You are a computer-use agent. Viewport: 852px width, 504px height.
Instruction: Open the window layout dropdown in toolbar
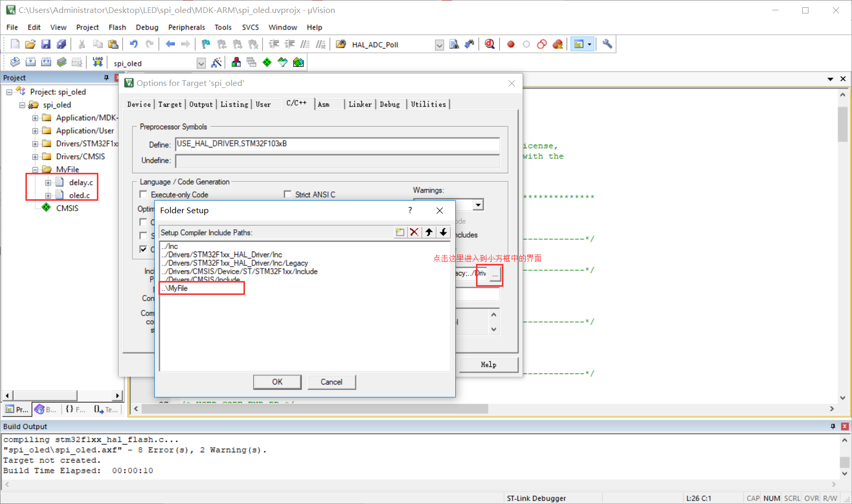589,45
